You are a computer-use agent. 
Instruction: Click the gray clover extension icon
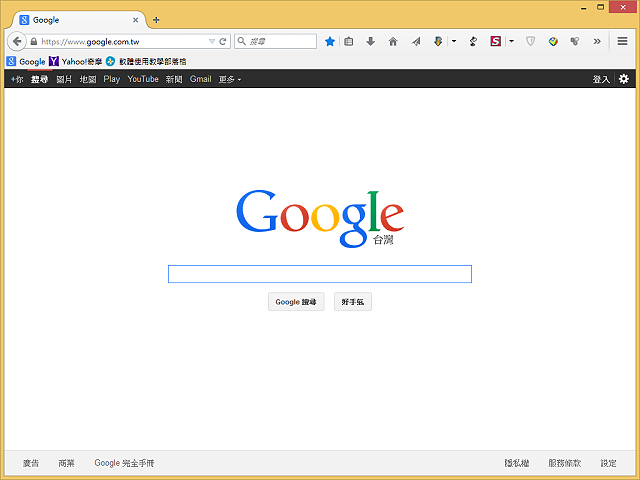click(x=575, y=41)
